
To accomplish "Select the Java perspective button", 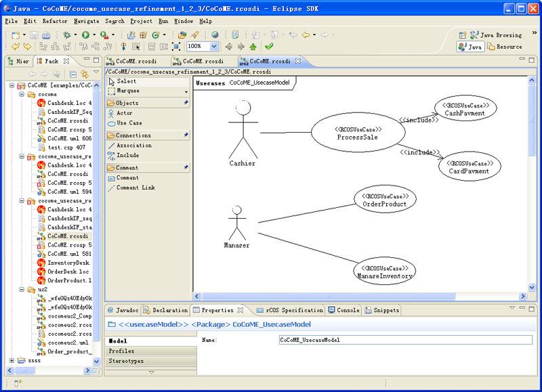I will tap(470, 47).
